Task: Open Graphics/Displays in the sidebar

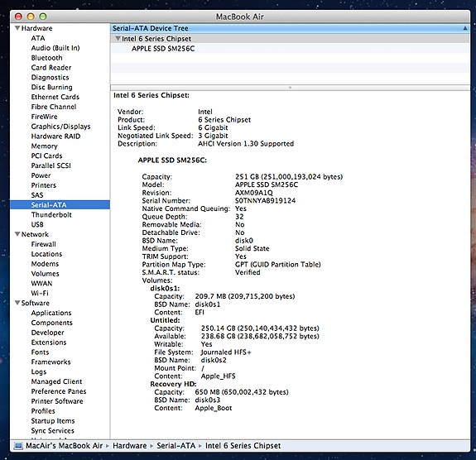Action: tap(60, 127)
